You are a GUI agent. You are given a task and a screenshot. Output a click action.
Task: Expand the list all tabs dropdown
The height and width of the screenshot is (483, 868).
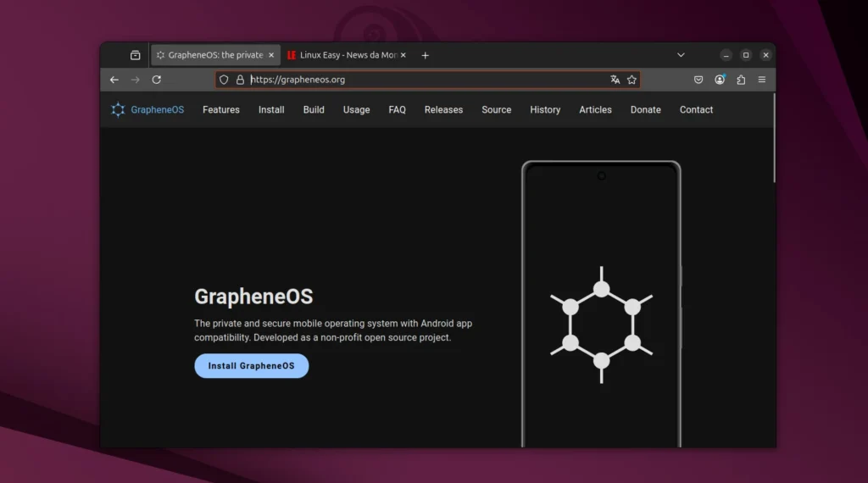681,55
